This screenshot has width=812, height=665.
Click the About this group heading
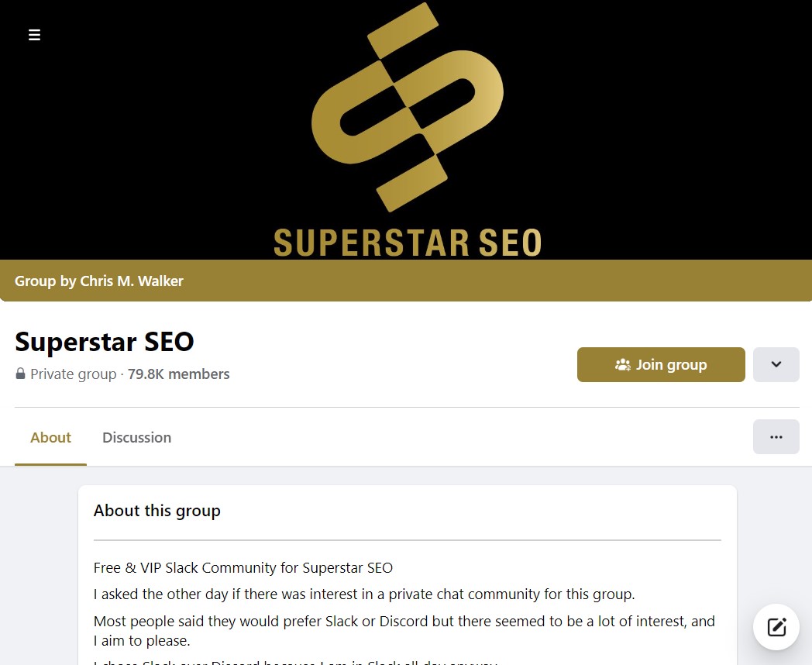coord(157,511)
